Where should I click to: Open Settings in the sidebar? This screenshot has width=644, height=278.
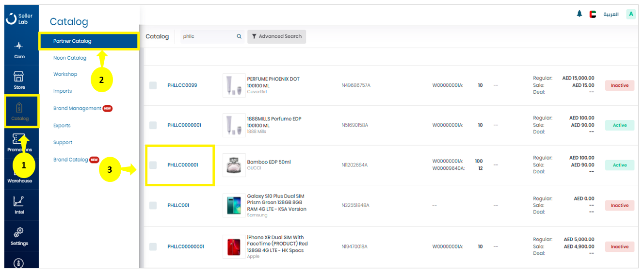point(19,236)
